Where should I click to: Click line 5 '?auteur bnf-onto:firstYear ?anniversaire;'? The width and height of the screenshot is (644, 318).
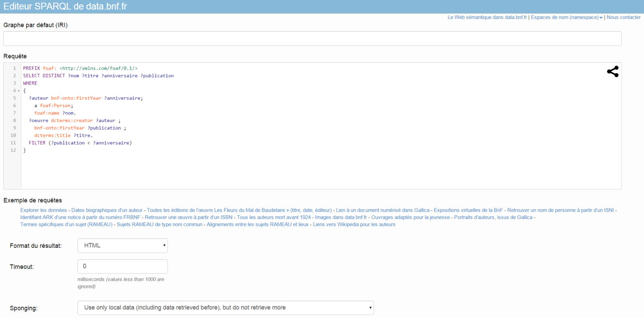pyautogui.click(x=86, y=98)
